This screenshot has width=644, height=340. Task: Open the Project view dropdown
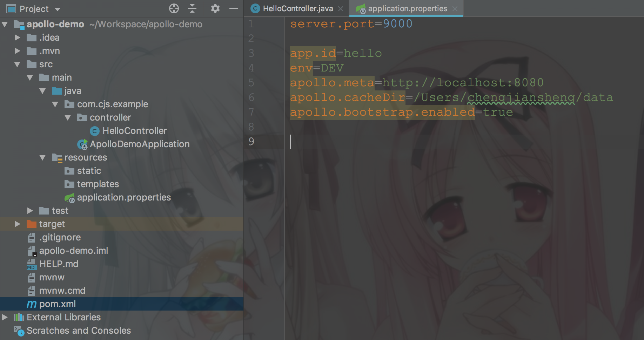[x=58, y=9]
